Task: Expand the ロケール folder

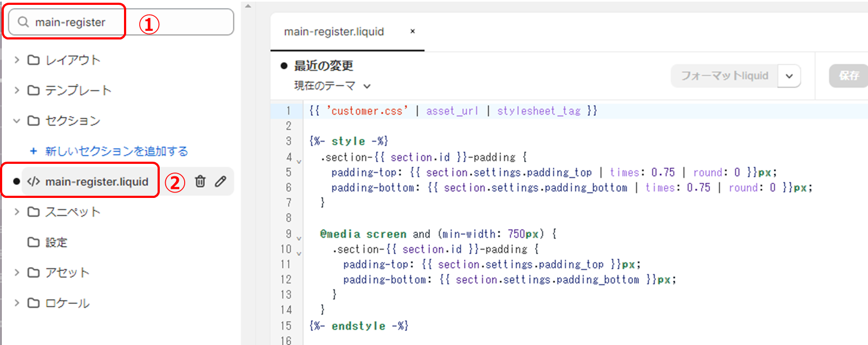Action: click(16, 303)
